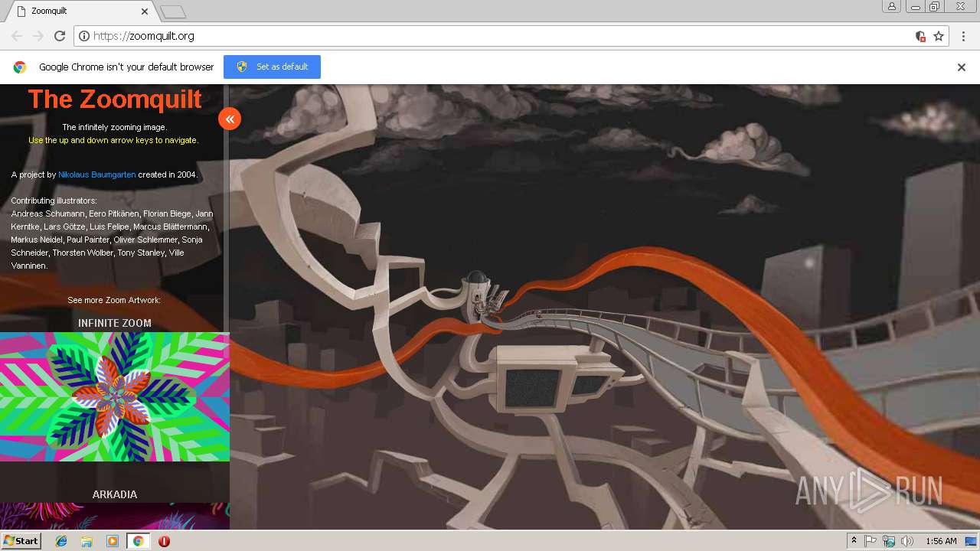Switch to Chrome in the taskbar

(x=139, y=541)
